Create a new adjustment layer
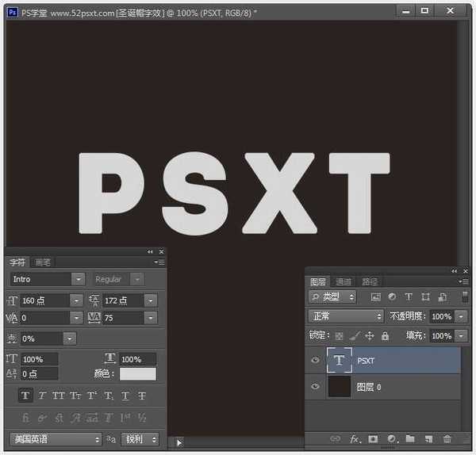Viewport: 476px width, 455px height. tap(391, 438)
